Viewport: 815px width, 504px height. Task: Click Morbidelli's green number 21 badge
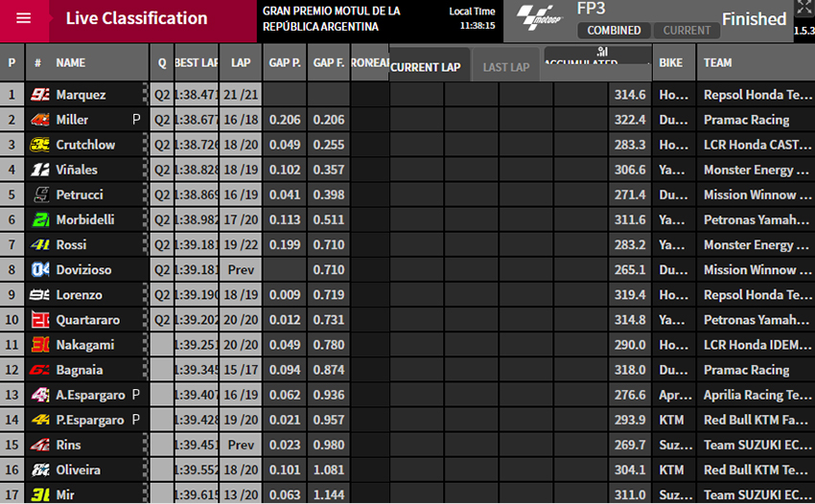coord(40,220)
